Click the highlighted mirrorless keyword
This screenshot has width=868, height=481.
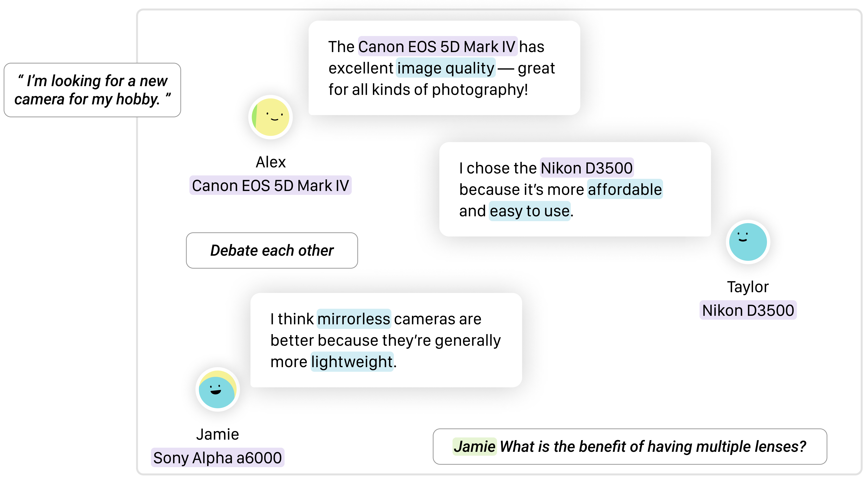354,319
